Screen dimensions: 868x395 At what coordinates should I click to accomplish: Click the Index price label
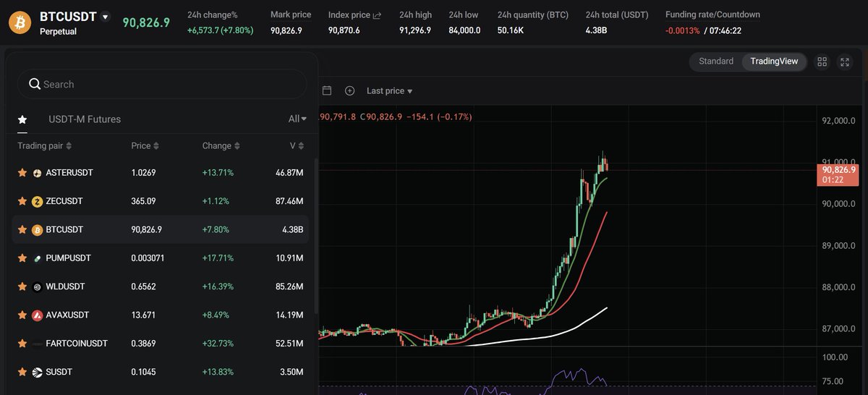(x=349, y=15)
